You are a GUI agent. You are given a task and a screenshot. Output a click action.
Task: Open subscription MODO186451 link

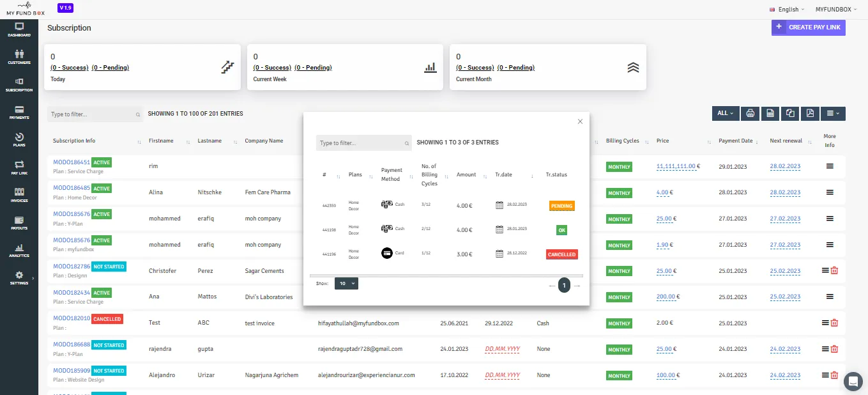click(x=72, y=162)
